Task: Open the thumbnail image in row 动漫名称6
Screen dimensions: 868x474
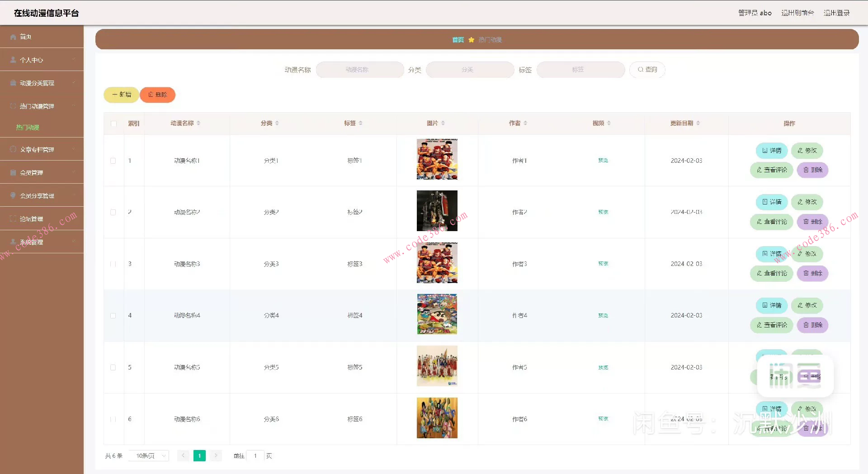Action: [x=437, y=418]
